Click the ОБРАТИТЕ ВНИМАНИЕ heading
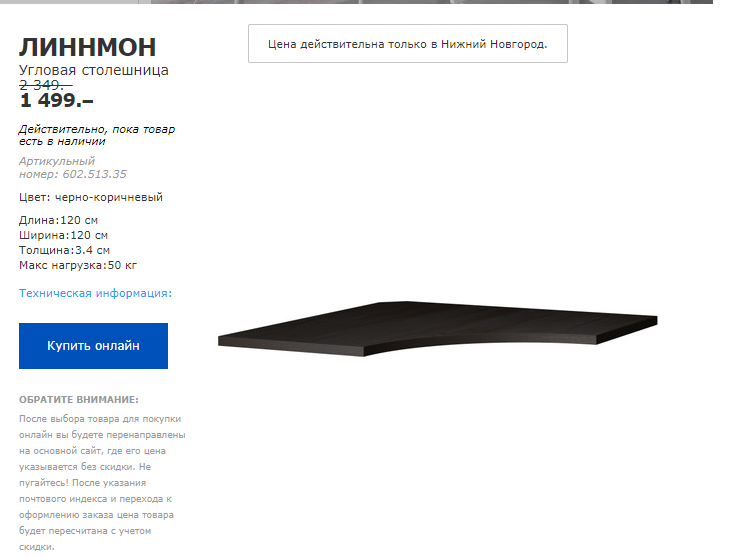The height and width of the screenshot is (558, 732). coord(79,400)
